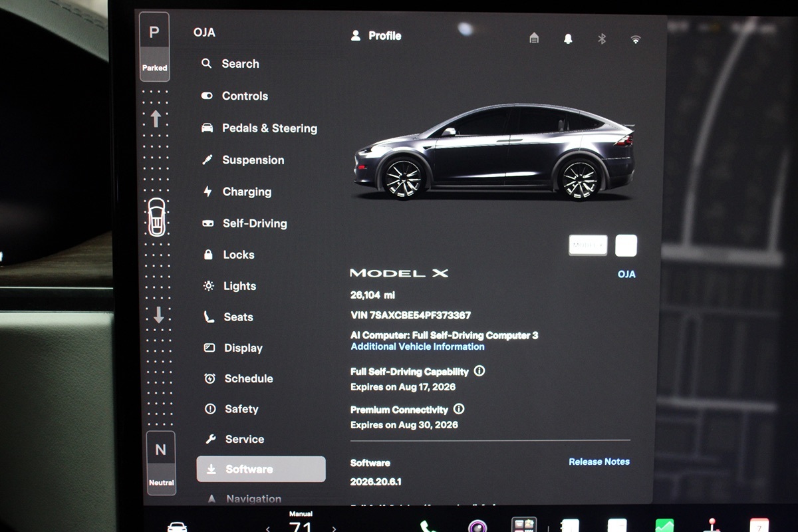Open notifications bell icon
798x532 pixels.
click(x=568, y=39)
